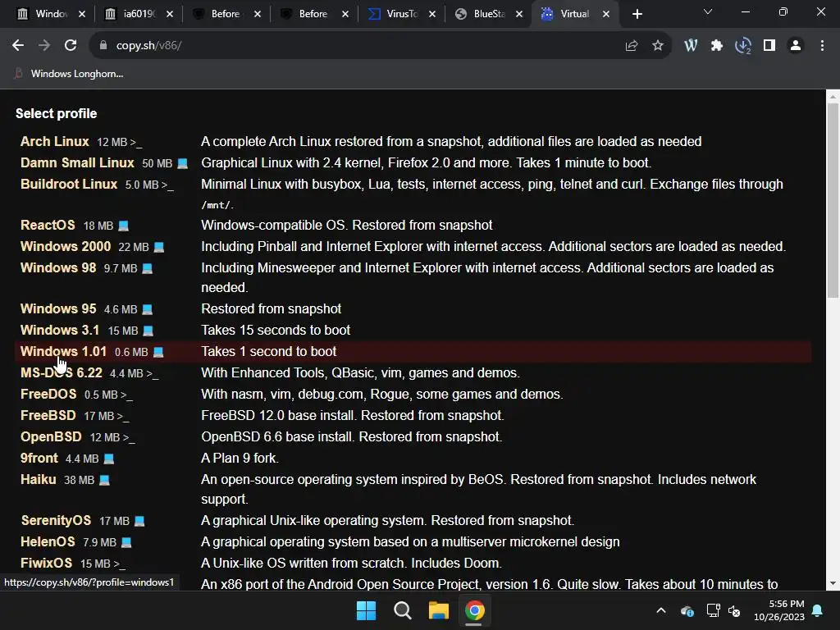
Task: Click the scrollbar down arrow
Action: point(833,583)
